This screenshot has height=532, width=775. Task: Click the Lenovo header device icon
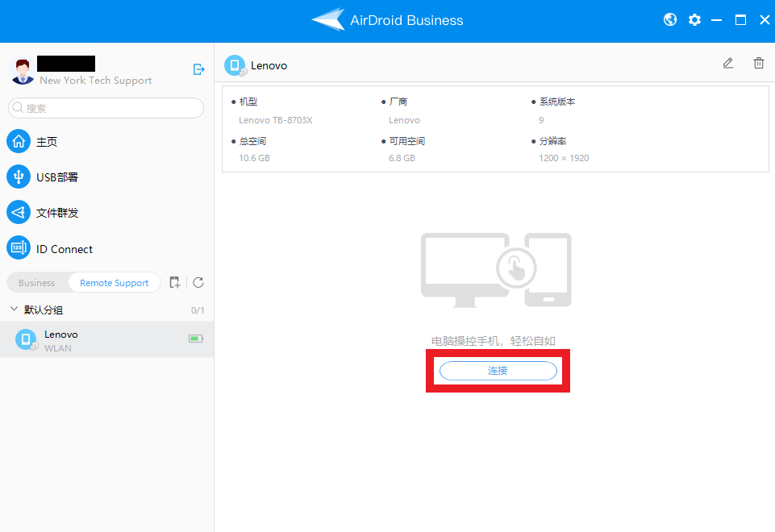pyautogui.click(x=235, y=65)
